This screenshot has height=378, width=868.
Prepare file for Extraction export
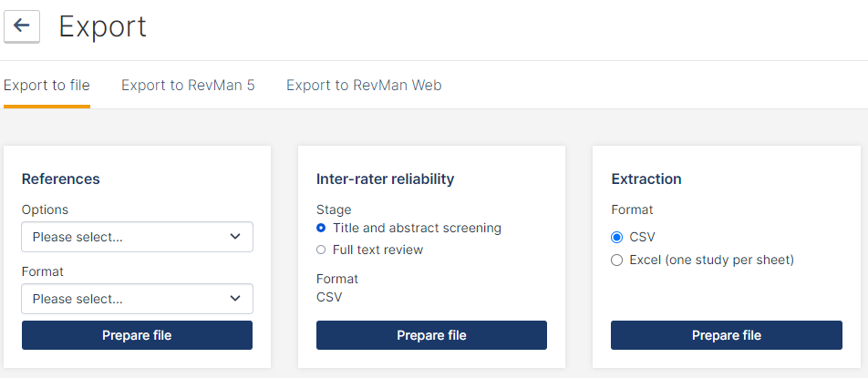pyautogui.click(x=727, y=335)
